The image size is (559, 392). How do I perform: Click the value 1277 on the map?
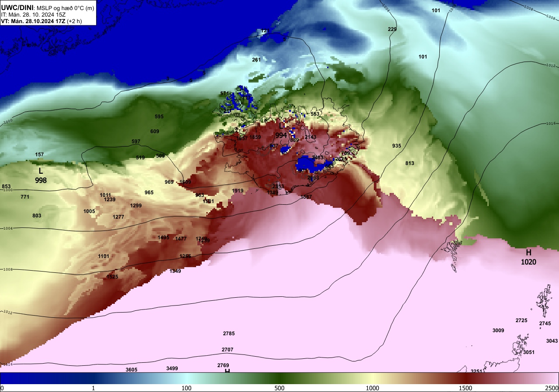(x=118, y=217)
